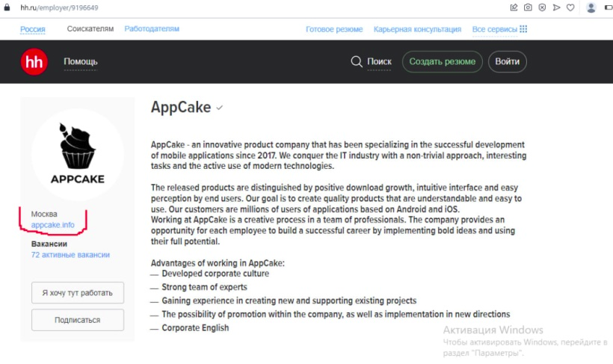This screenshot has height=364, width=613.
Task: Click the hh.ru address bar URL
Action: coord(59,7)
